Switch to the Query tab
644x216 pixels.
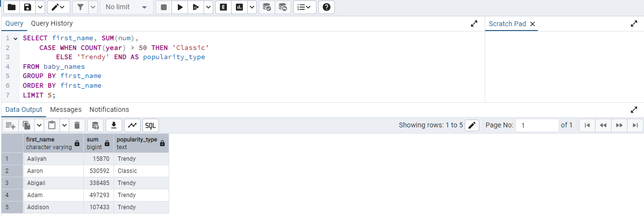pyautogui.click(x=14, y=23)
